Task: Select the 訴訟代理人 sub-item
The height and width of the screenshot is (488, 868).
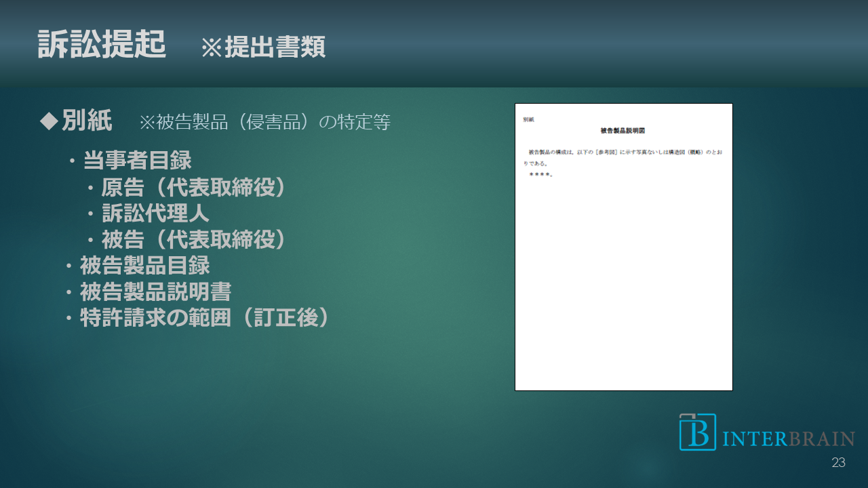Action: [x=155, y=213]
